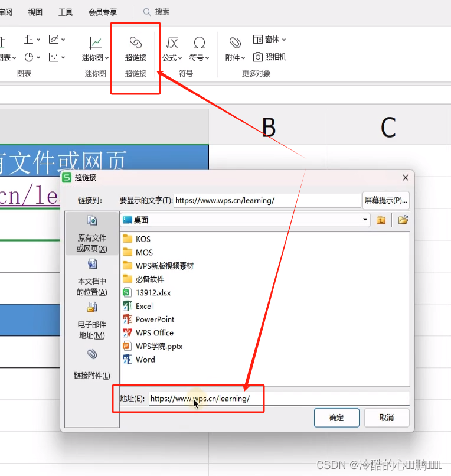Select the WPS Office shortcut
The width and height of the screenshot is (451, 476).
[x=148, y=332]
